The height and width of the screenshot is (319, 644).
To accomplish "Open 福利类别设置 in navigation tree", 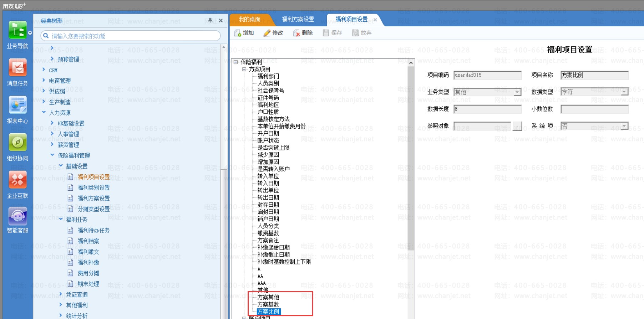I will pyautogui.click(x=93, y=187).
